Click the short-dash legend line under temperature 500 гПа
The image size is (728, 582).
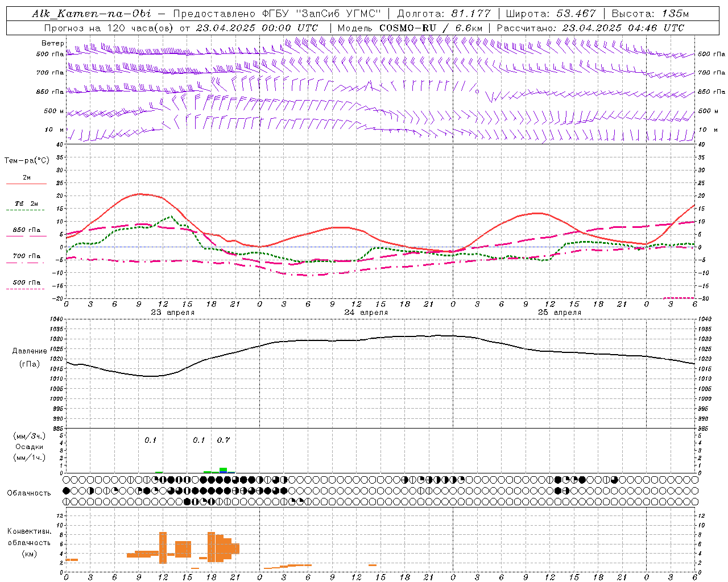pos(26,289)
